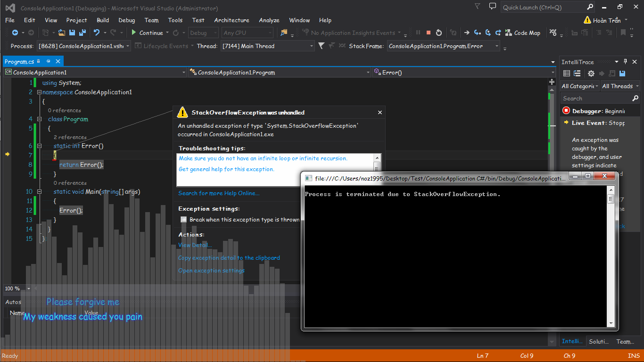The height and width of the screenshot is (362, 644).
Task: Save the current file with toolbar icon
Action: click(72, 33)
